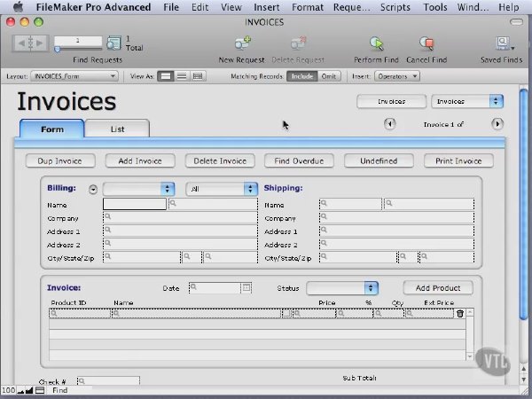The width and height of the screenshot is (532, 399).
Task: Click the record navigation book icon
Action: coord(30,43)
